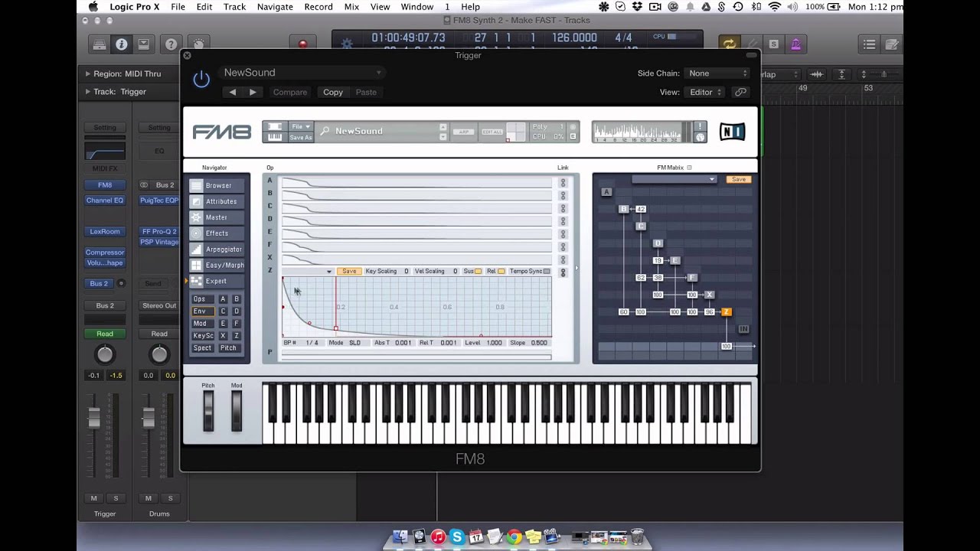Click the Logic inspector info icon
This screenshot has width=980, height=551.
tap(121, 44)
